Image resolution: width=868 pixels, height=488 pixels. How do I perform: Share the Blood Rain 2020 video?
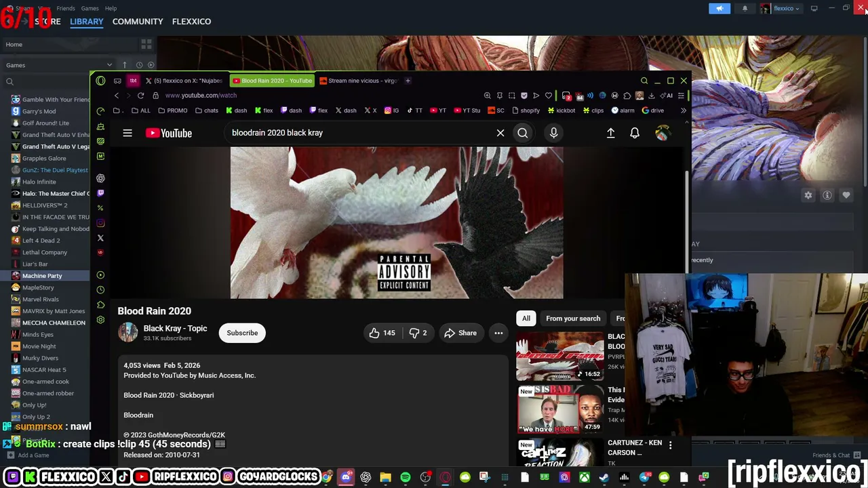[461, 333]
